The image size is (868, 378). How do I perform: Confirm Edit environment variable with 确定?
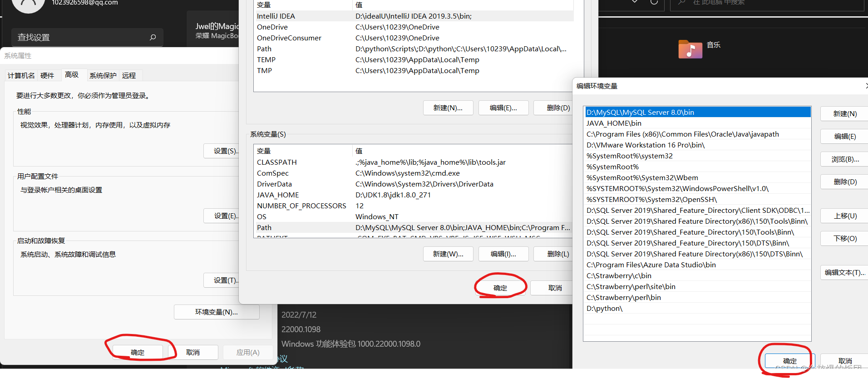(790, 361)
